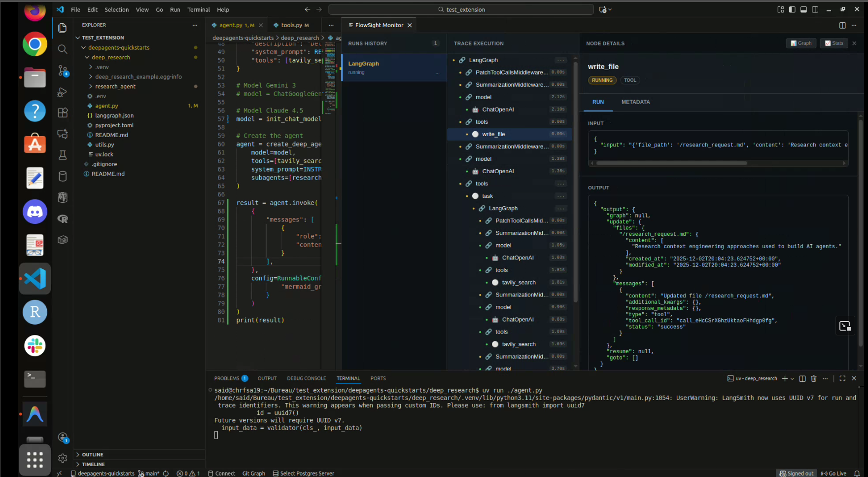Screen dimensions: 868x477
Task: Switch to the METADATA tab
Action: [x=635, y=102]
